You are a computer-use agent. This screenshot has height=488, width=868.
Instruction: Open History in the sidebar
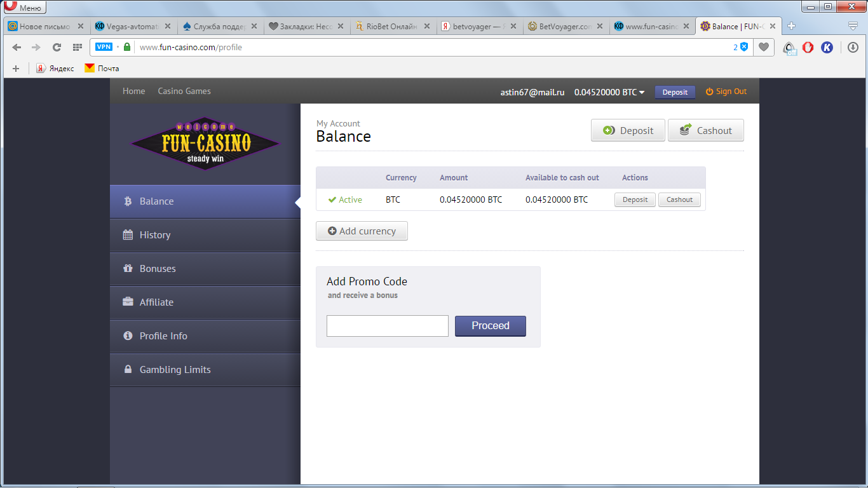(x=205, y=235)
